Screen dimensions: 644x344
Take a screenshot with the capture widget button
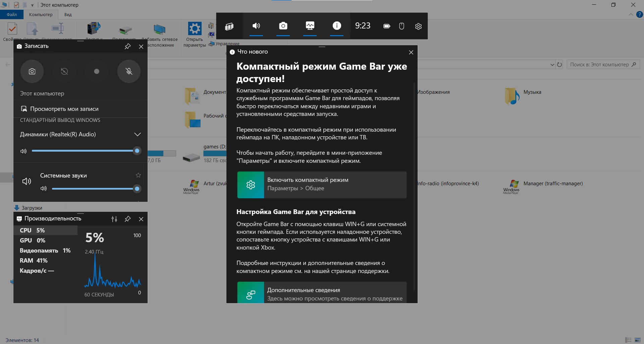coord(32,71)
